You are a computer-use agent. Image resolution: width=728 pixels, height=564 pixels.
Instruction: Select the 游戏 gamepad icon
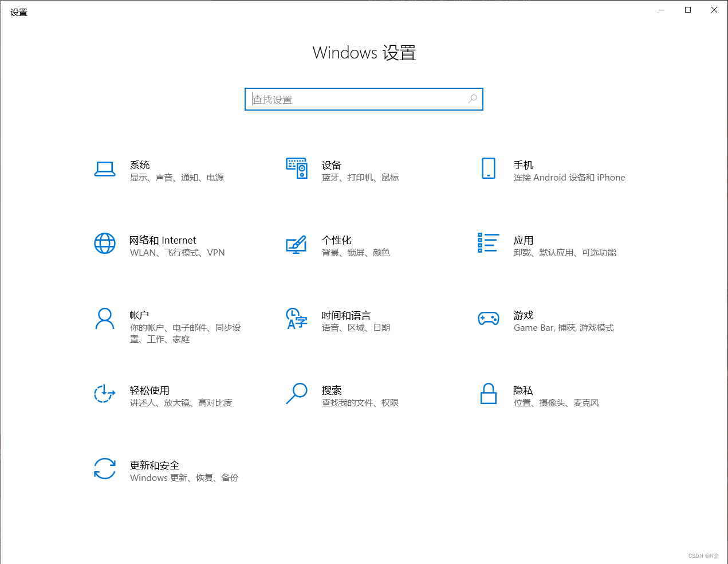[x=489, y=319]
